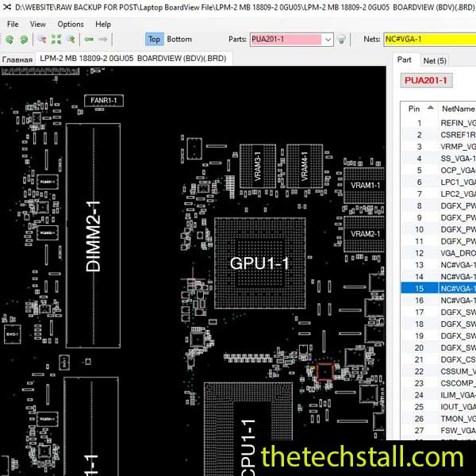
Task: Click the zoom toolbar icon with green arrows
Action: point(71,39)
